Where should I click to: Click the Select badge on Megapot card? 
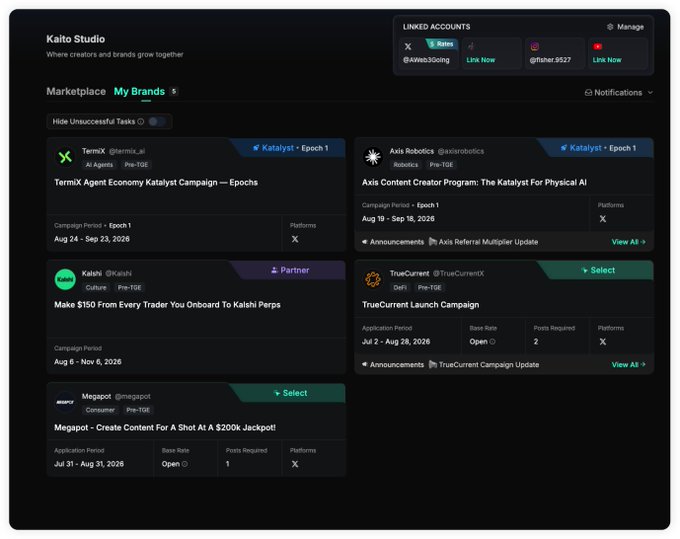pyautogui.click(x=290, y=393)
